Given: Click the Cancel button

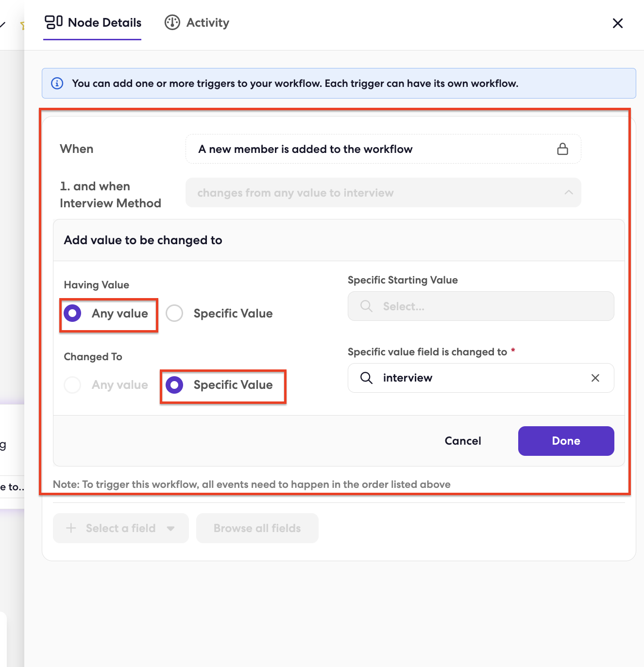Looking at the screenshot, I should coord(463,441).
